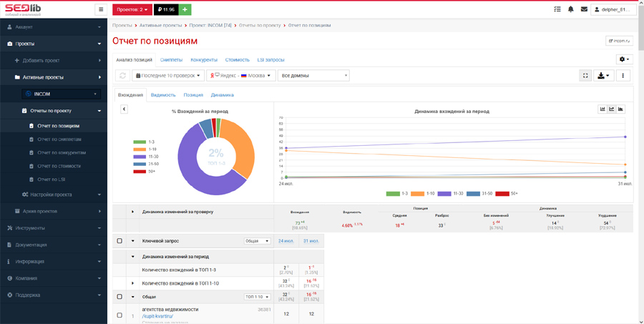Image resolution: width=644 pixels, height=324 pixels.
Task: Click the Проект: INCOM [74] breadcrumb
Action: pyautogui.click(x=210, y=26)
